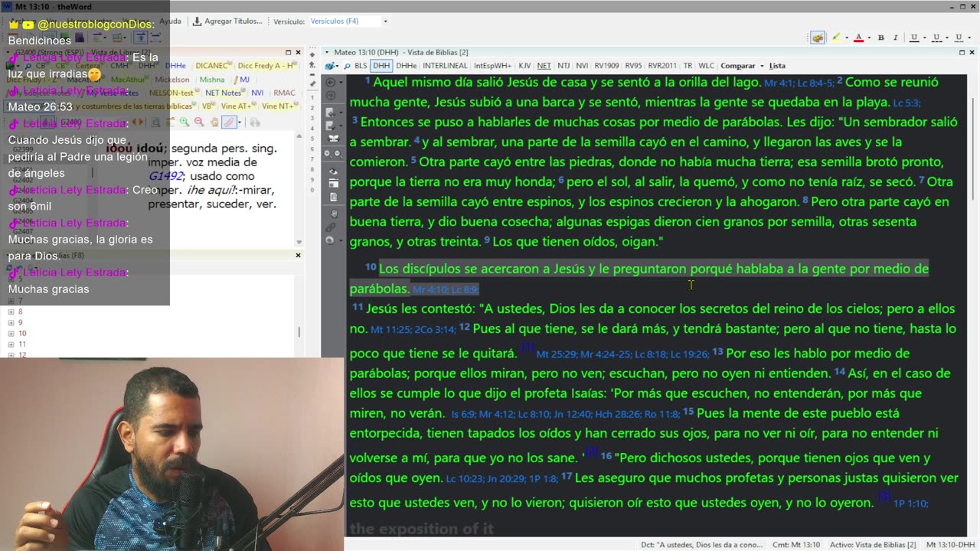Image resolution: width=980 pixels, height=551 pixels.
Task: Maximize the Vista de Libros panel
Action: point(288,52)
